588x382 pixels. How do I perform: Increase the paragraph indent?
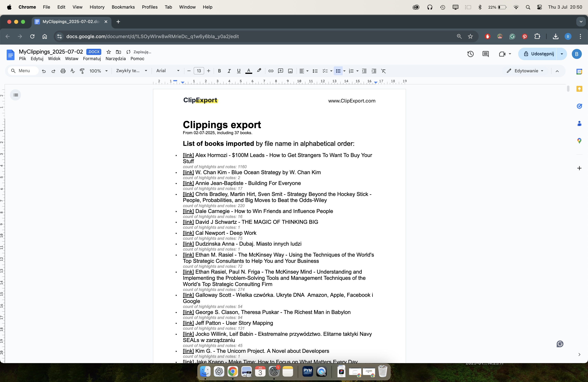[x=374, y=71]
